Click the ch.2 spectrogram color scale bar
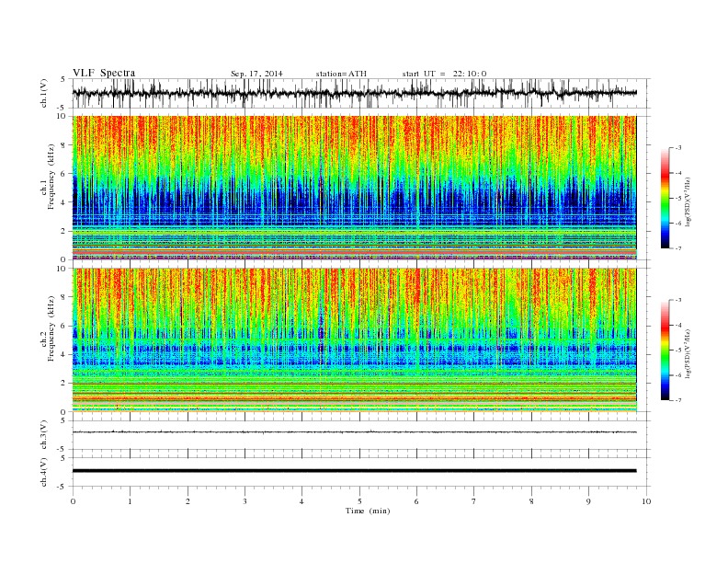This screenshot has width=728, height=563. tap(665, 350)
